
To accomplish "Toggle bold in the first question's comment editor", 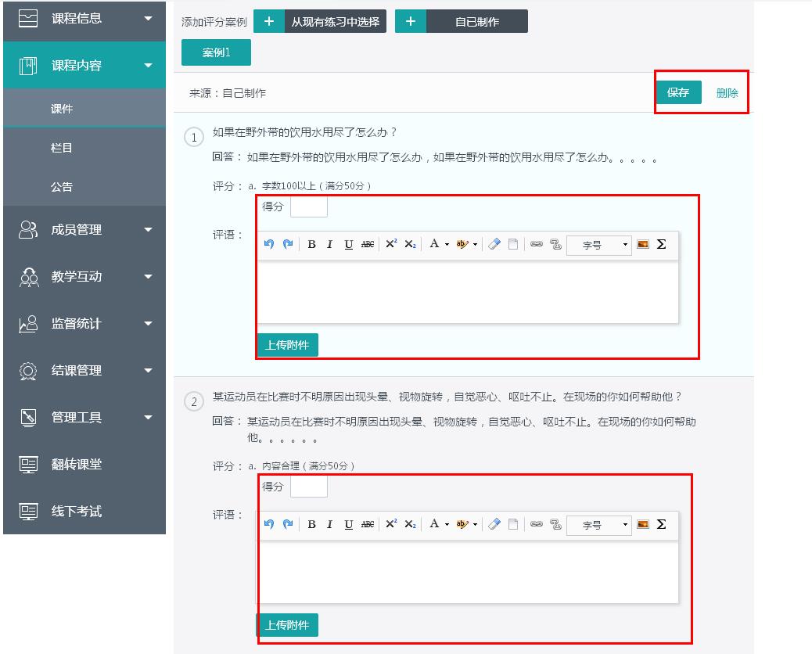I will (x=311, y=244).
